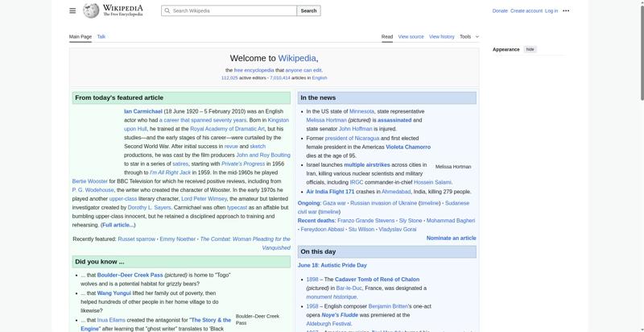Open recently featured Russet sparrow
644x332 pixels.
pyautogui.click(x=136, y=239)
